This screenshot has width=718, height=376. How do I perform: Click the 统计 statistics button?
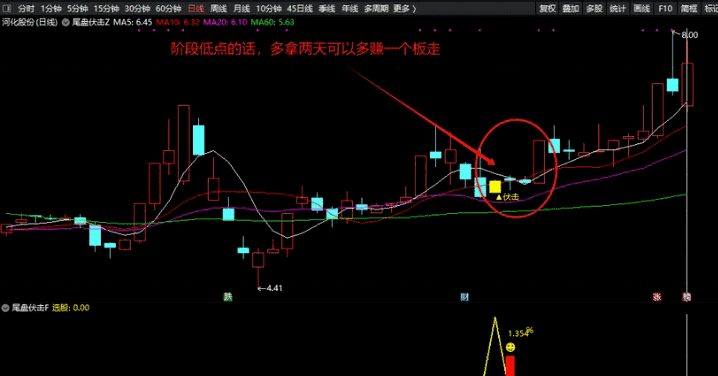pyautogui.click(x=618, y=8)
